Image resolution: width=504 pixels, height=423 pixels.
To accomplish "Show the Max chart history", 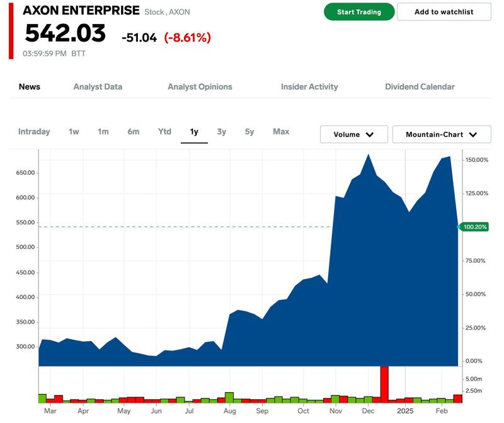I will [x=281, y=132].
